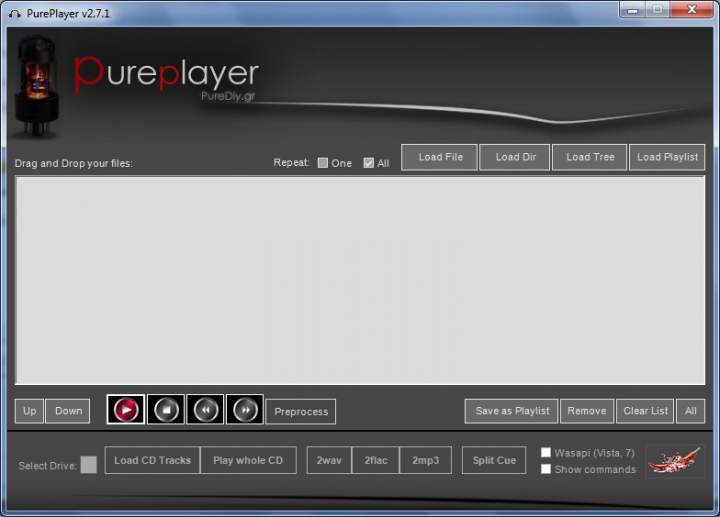Click Load Playlist button
720x517 pixels.
tap(667, 157)
